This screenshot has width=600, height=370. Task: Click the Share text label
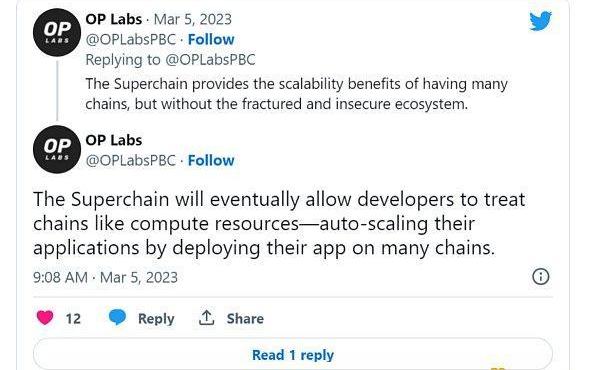click(x=245, y=318)
